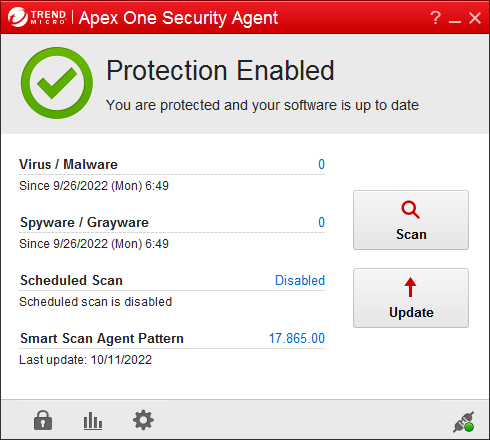Click the Protection Enabled status title

220,70
